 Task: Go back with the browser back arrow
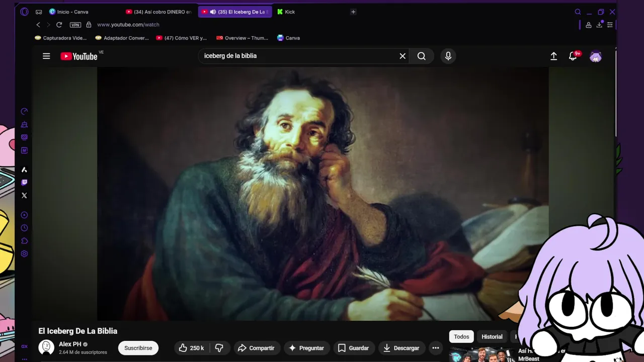click(38, 25)
